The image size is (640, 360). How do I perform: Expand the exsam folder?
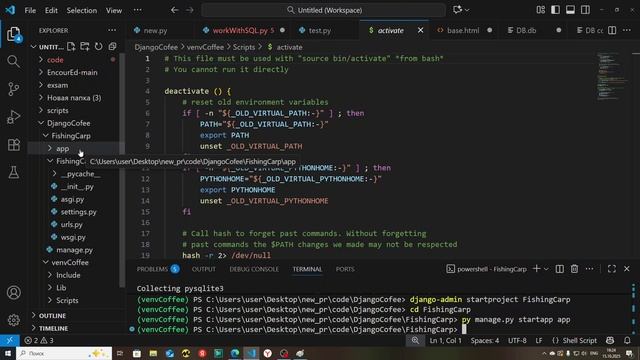58,85
